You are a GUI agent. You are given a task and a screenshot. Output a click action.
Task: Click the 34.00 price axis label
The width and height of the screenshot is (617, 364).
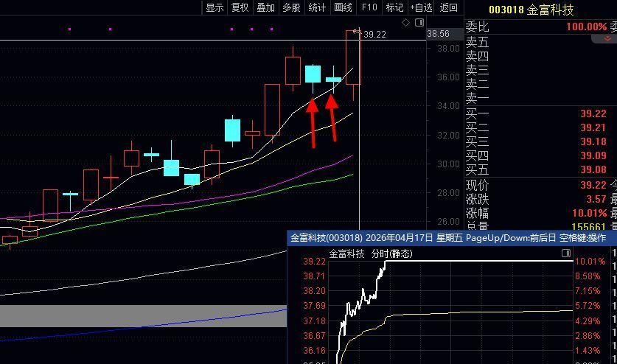pos(449,106)
